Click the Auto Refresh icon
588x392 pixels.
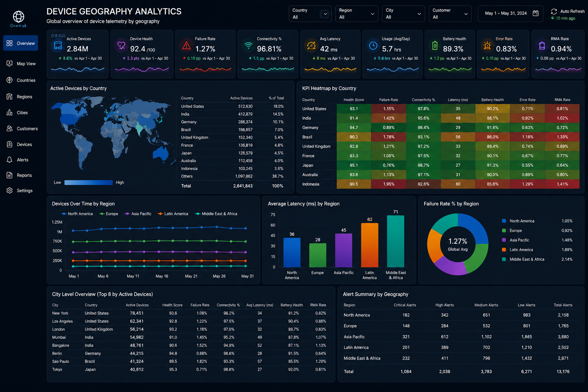click(554, 11)
